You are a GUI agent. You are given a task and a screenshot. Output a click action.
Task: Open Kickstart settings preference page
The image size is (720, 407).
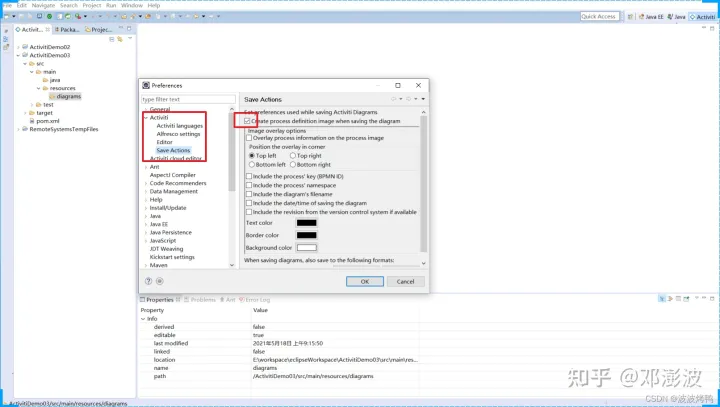(172, 257)
